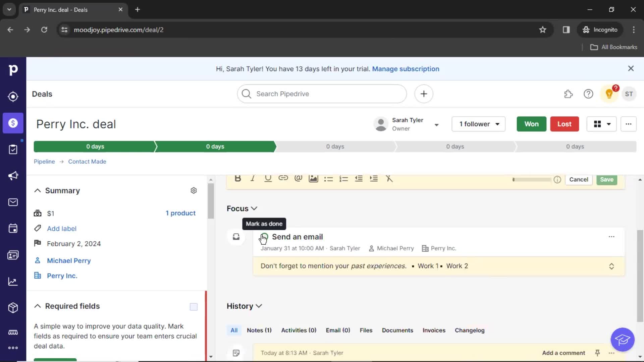
Task: Toggle the Required fields checkbox
Action: (x=194, y=307)
